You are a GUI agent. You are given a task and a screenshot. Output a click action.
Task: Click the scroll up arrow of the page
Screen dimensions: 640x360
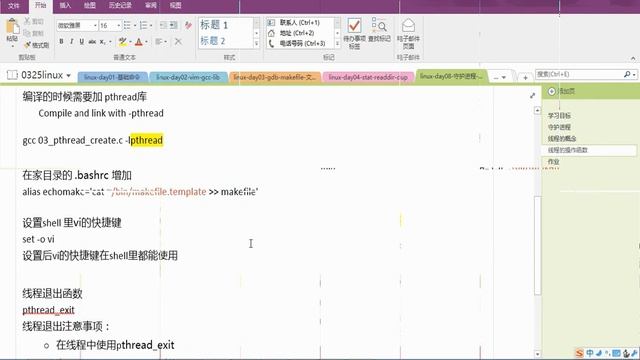click(x=537, y=110)
